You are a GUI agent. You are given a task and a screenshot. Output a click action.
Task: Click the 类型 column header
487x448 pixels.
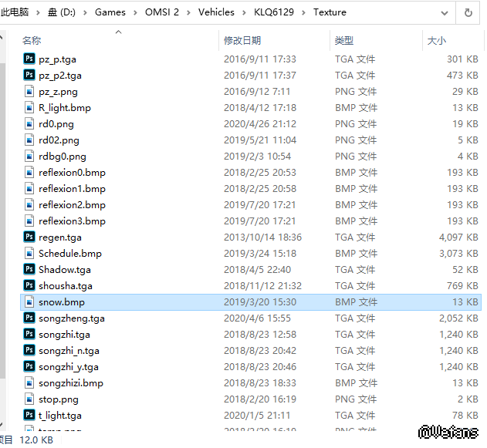pos(343,40)
